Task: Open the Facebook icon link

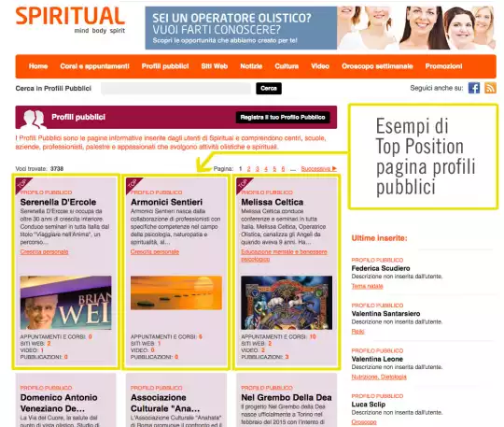Action: (474, 88)
